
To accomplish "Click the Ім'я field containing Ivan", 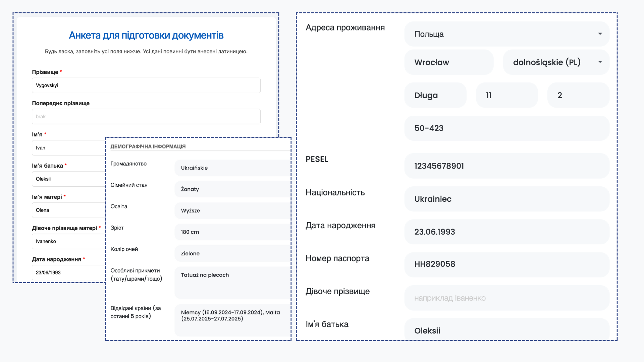I will 67,147.
